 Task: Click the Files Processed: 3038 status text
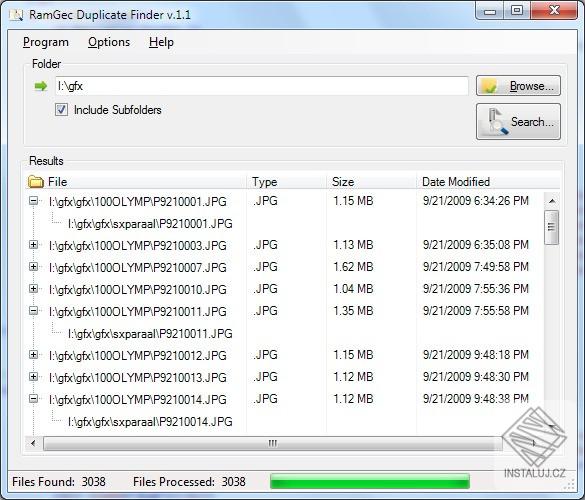click(189, 482)
